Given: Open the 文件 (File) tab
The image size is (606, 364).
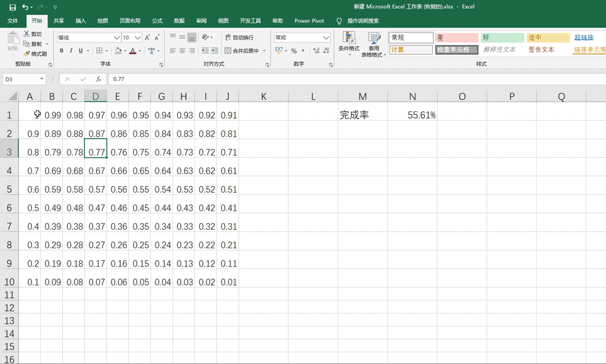Looking at the screenshot, I should point(13,21).
